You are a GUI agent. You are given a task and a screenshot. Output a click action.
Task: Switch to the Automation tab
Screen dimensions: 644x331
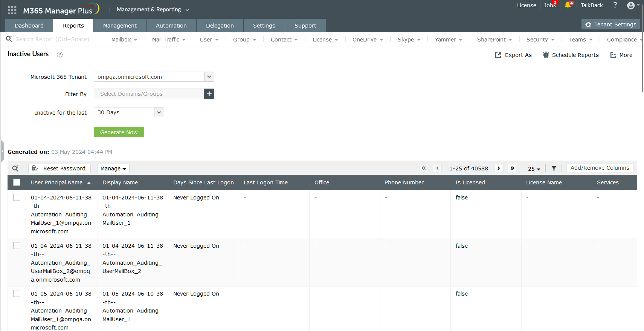click(x=171, y=26)
